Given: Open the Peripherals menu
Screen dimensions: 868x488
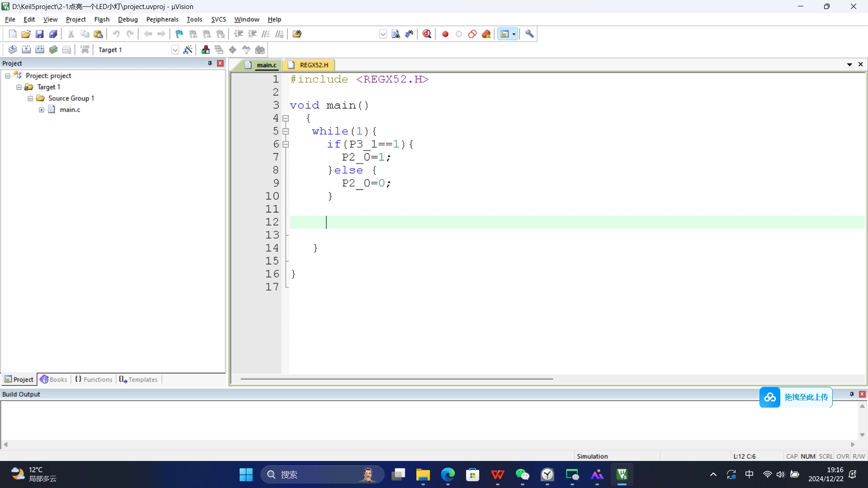Looking at the screenshot, I should (x=162, y=19).
